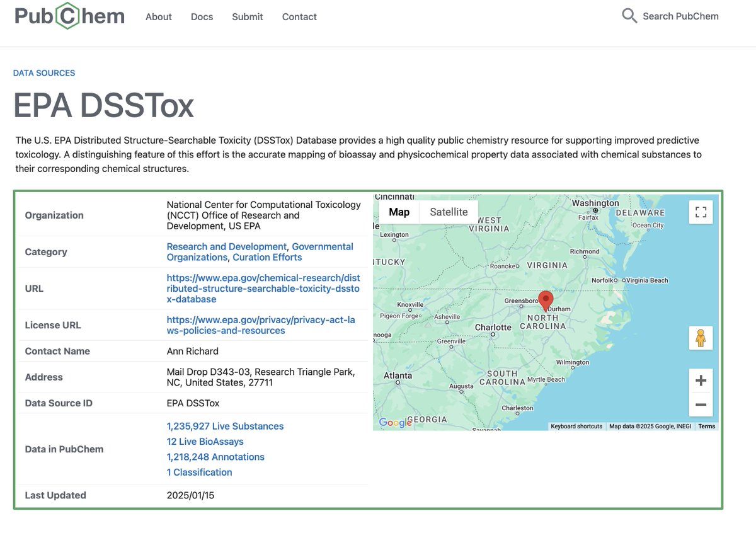
Task: Open the About menu item
Action: pyautogui.click(x=159, y=17)
